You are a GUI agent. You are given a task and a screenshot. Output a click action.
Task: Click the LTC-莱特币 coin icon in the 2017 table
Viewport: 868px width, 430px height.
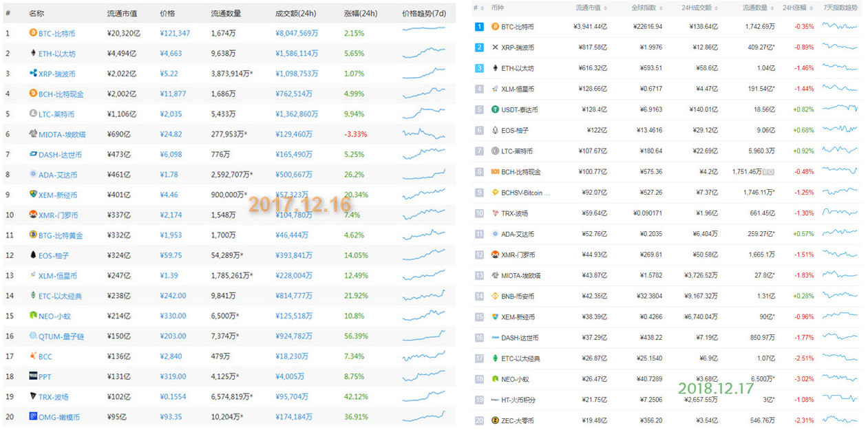pos(33,114)
